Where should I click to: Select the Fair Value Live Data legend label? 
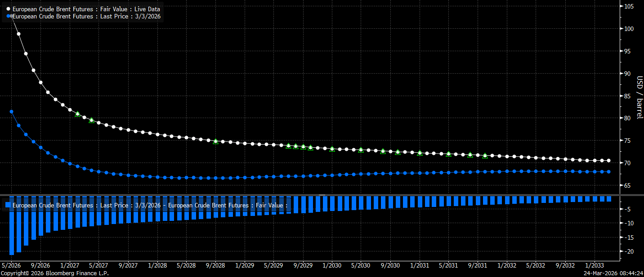(86, 9)
